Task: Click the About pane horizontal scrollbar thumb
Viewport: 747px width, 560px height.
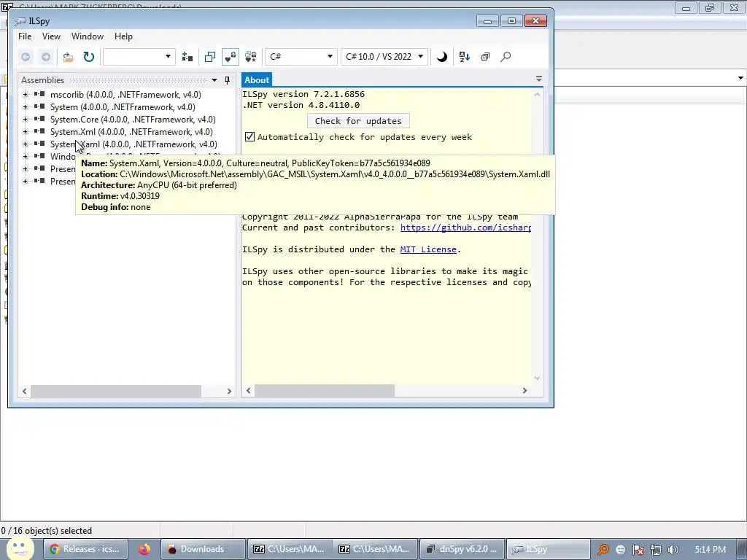Action: coord(325,391)
